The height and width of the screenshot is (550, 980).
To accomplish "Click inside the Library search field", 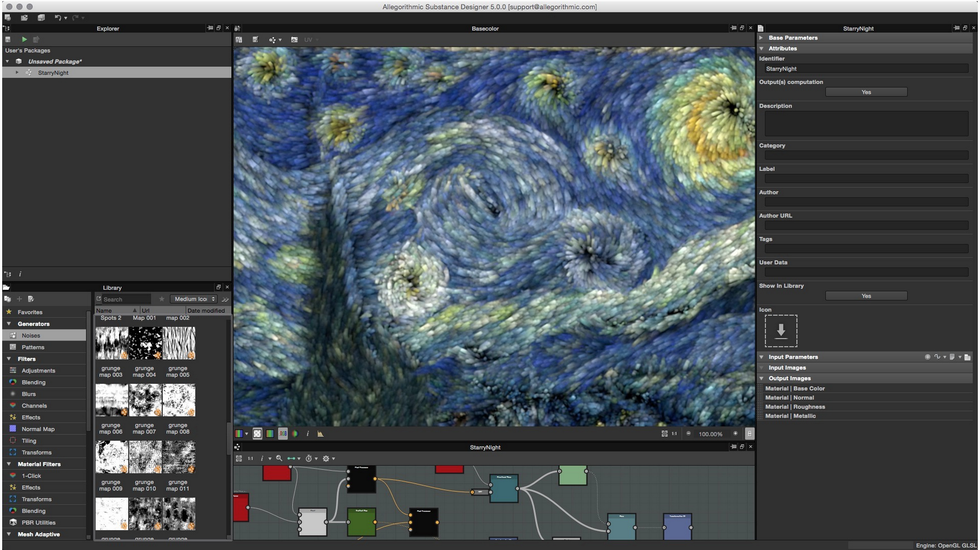I will point(125,299).
